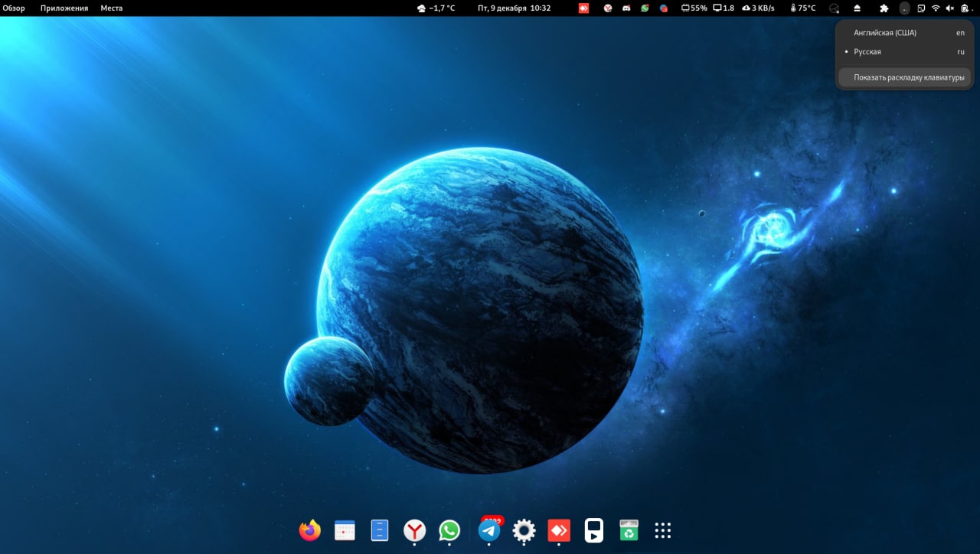Open Yandex Browser from the dock
The image size is (980, 554).
(414, 530)
